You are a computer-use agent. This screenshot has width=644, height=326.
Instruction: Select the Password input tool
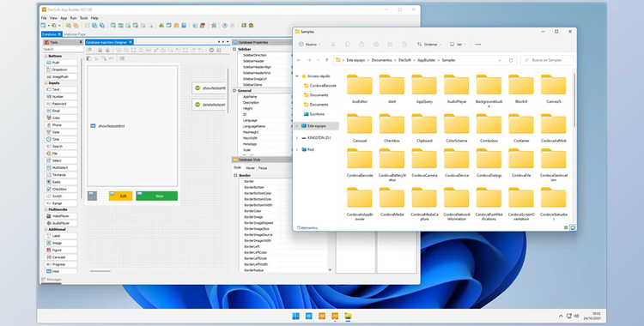(61, 104)
